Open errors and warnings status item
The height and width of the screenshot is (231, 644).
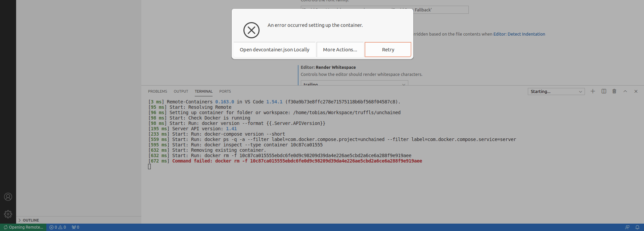[58, 227]
